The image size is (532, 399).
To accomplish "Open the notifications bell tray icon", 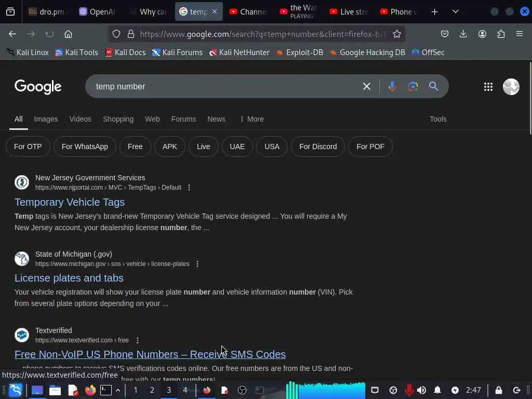I will pos(437,390).
